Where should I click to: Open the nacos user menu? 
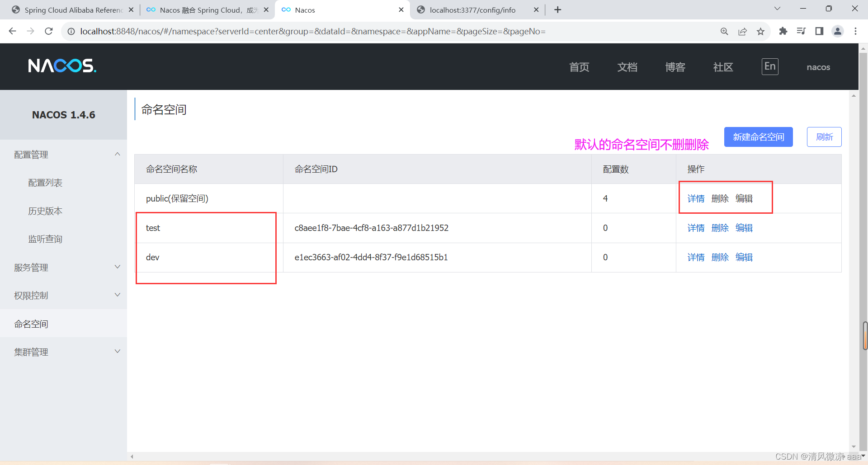818,67
